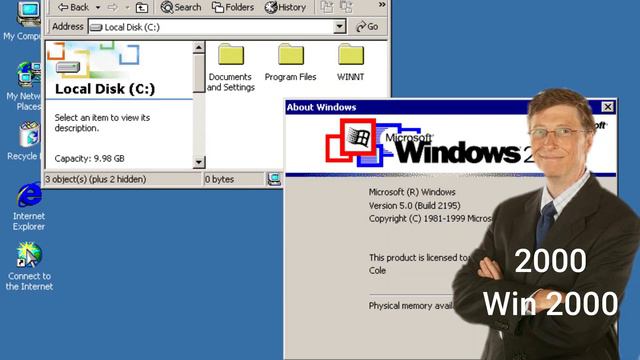This screenshot has width=640, height=360.
Task: Select the Documents and Settings folder
Action: 231,67
